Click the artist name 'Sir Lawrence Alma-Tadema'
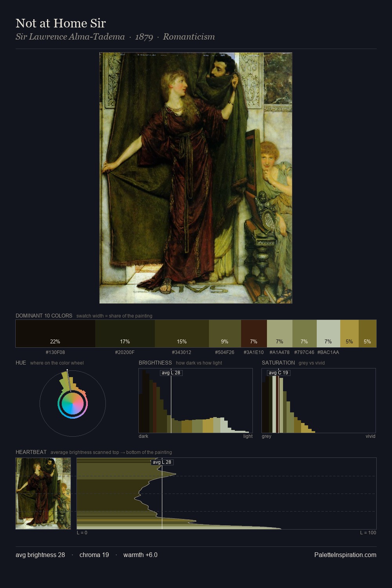 click(70, 37)
